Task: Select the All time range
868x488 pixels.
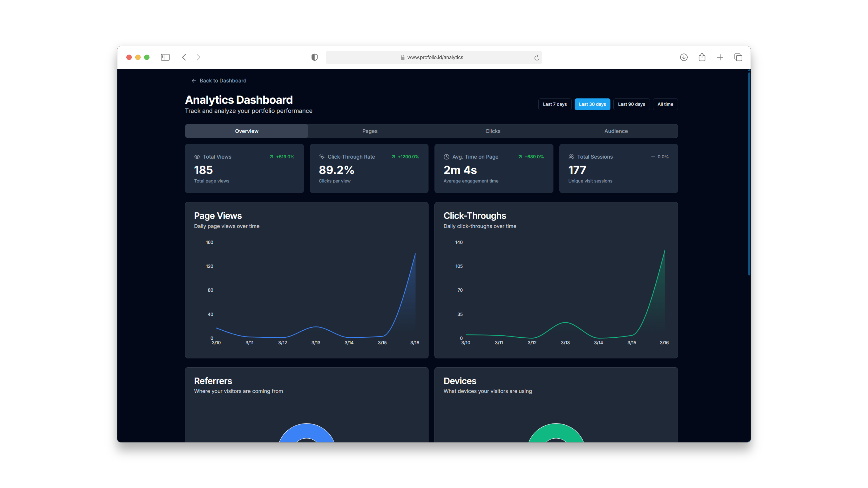Action: (665, 104)
